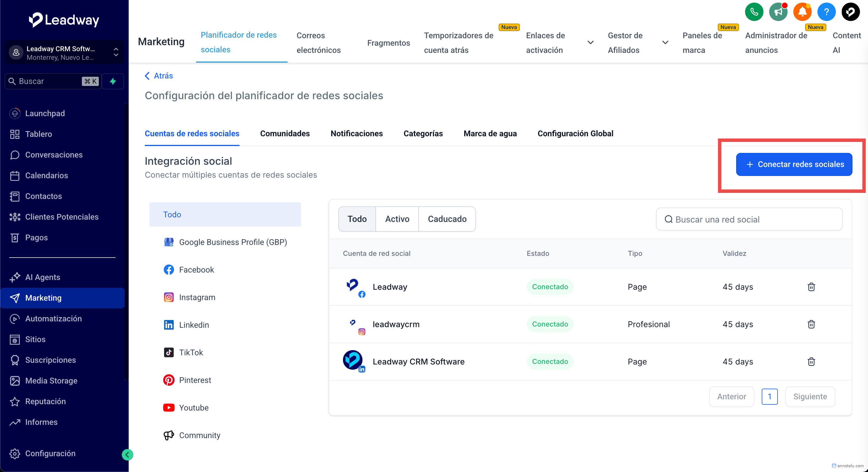The width and height of the screenshot is (868, 472).
Task: Select the Todo status filter
Action: (x=357, y=219)
